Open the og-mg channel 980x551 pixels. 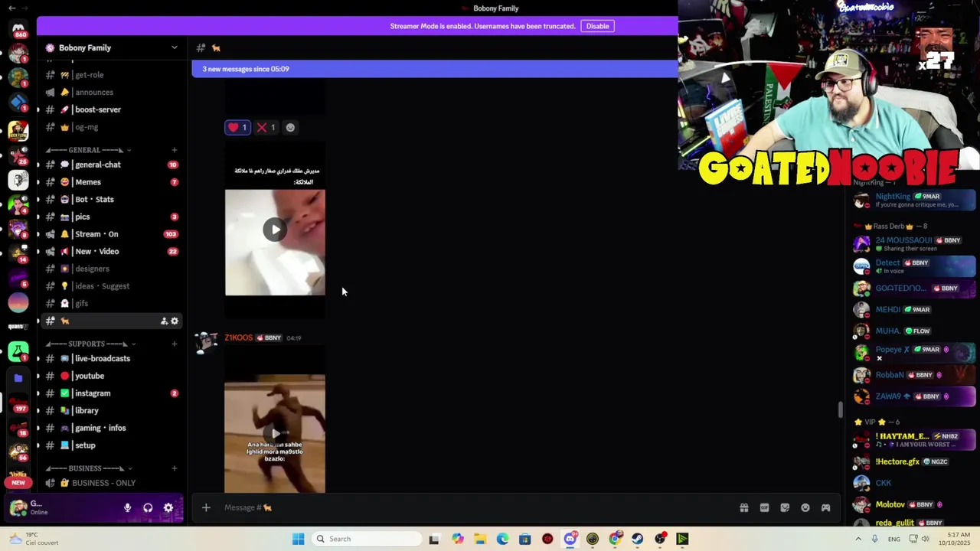(112, 127)
